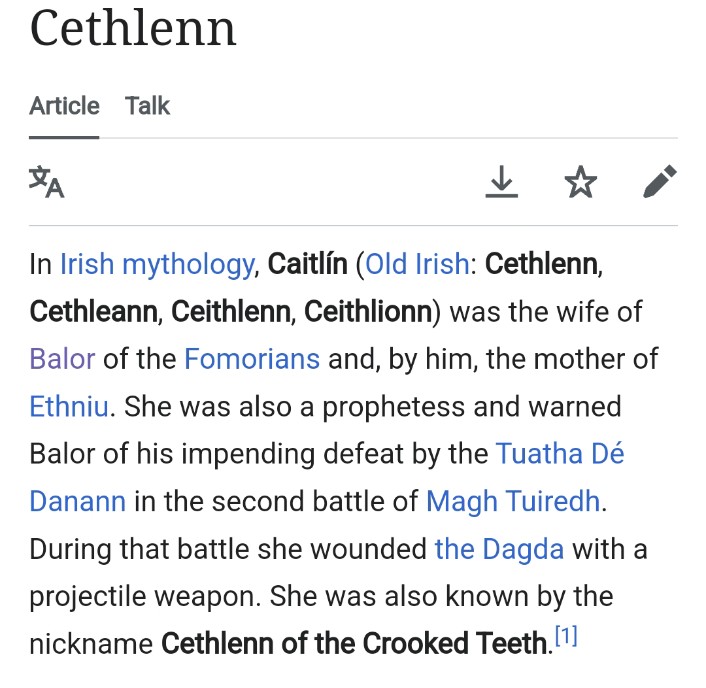Open the language translation icon

pyautogui.click(x=47, y=182)
